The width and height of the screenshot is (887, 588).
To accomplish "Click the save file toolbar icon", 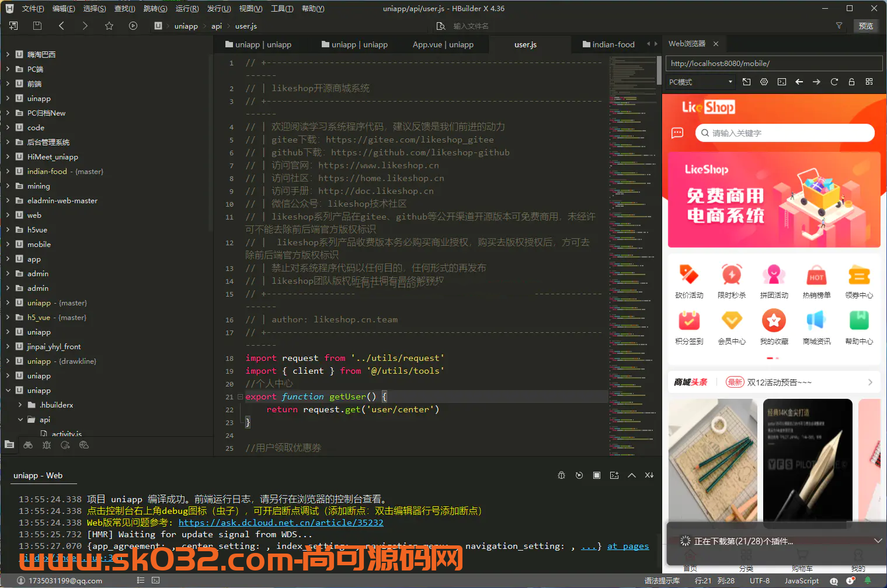I will click(37, 26).
